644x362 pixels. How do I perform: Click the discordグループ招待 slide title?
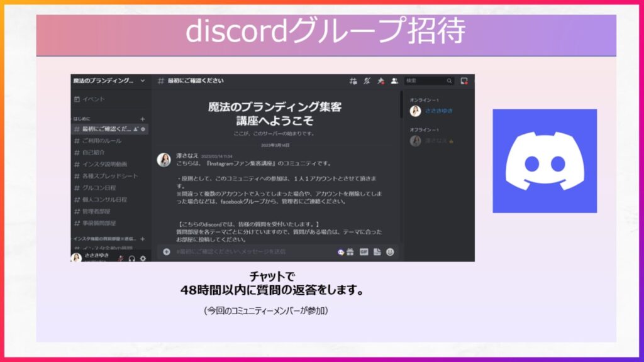coord(326,31)
